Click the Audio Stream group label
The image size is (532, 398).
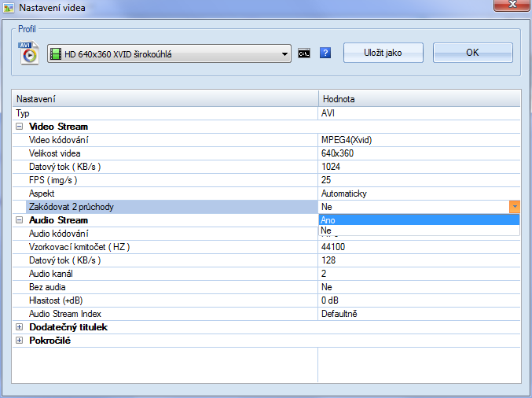[x=58, y=220]
